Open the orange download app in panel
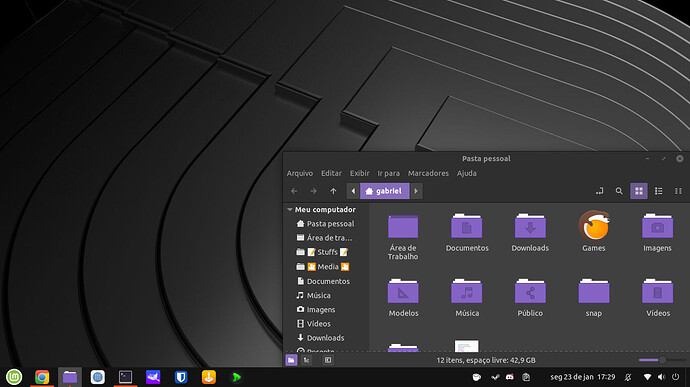690x387 pixels. tap(209, 377)
